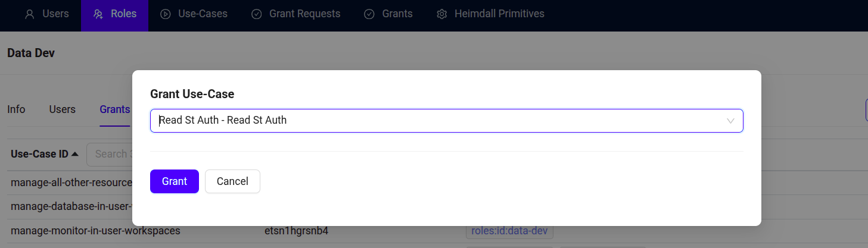Confirm with the purple Grant button
The height and width of the screenshot is (248, 868).
coord(175,181)
